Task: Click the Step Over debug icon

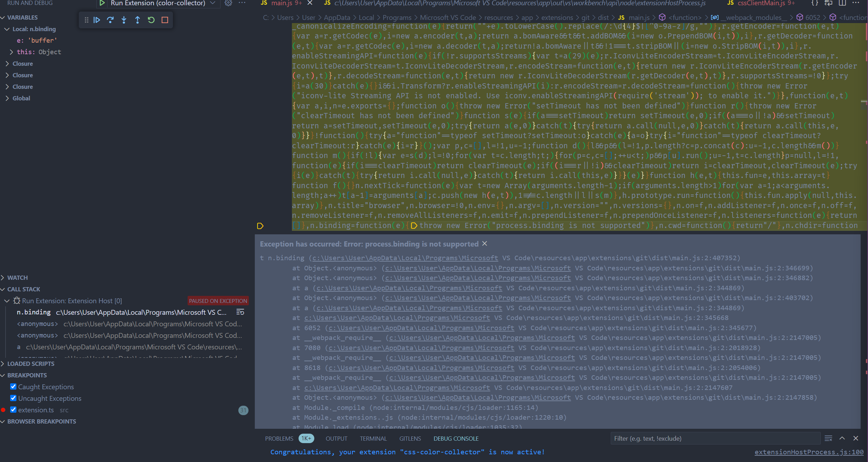Action: coord(110,20)
